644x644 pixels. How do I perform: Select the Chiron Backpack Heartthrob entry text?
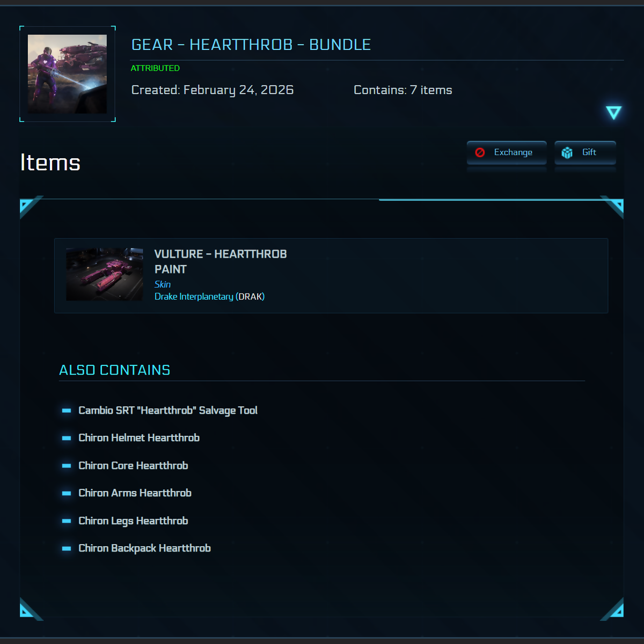click(144, 548)
